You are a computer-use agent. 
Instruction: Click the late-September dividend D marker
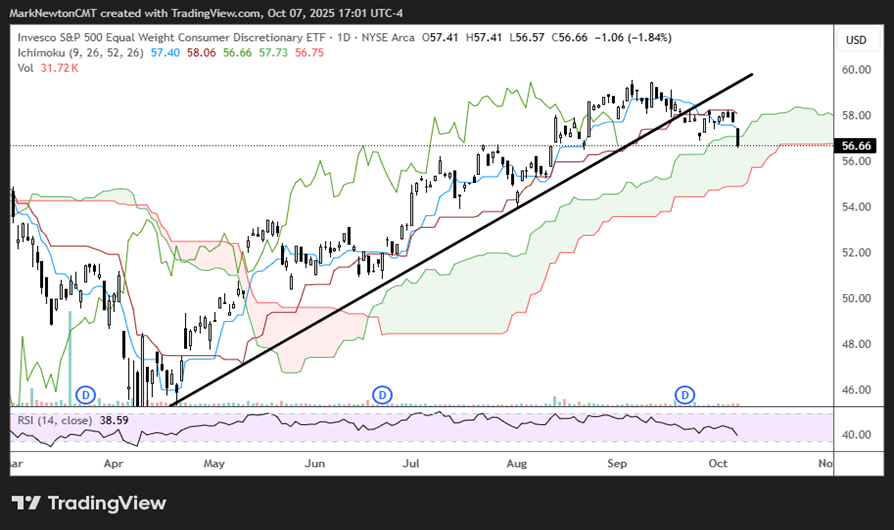tap(685, 394)
